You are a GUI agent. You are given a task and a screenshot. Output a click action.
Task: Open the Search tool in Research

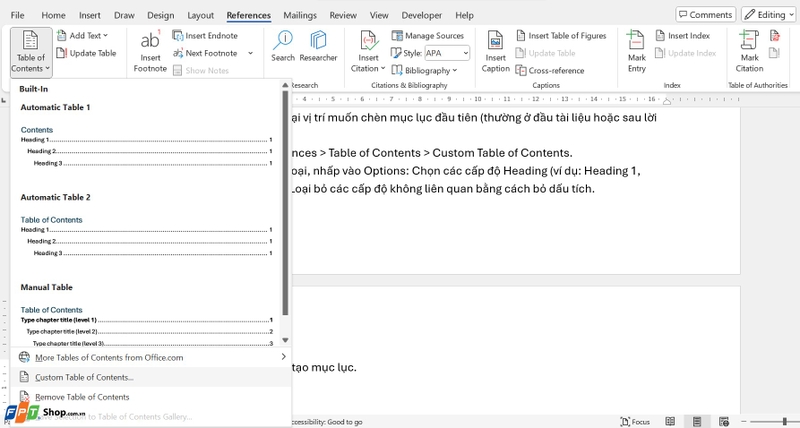point(283,46)
